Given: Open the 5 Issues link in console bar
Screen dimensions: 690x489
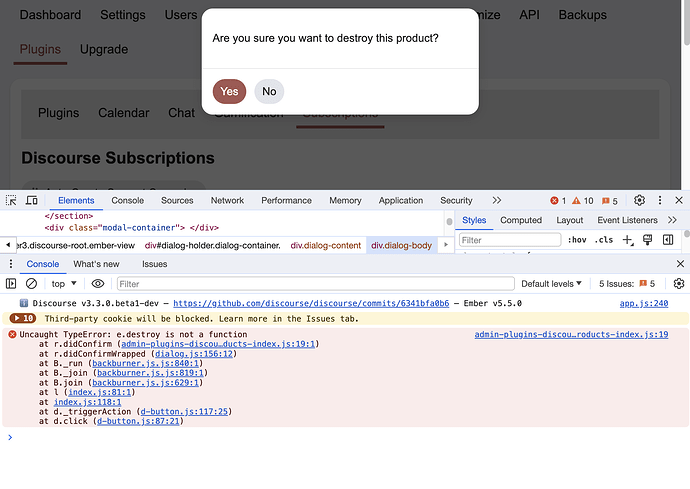Looking at the screenshot, I should coord(627,284).
